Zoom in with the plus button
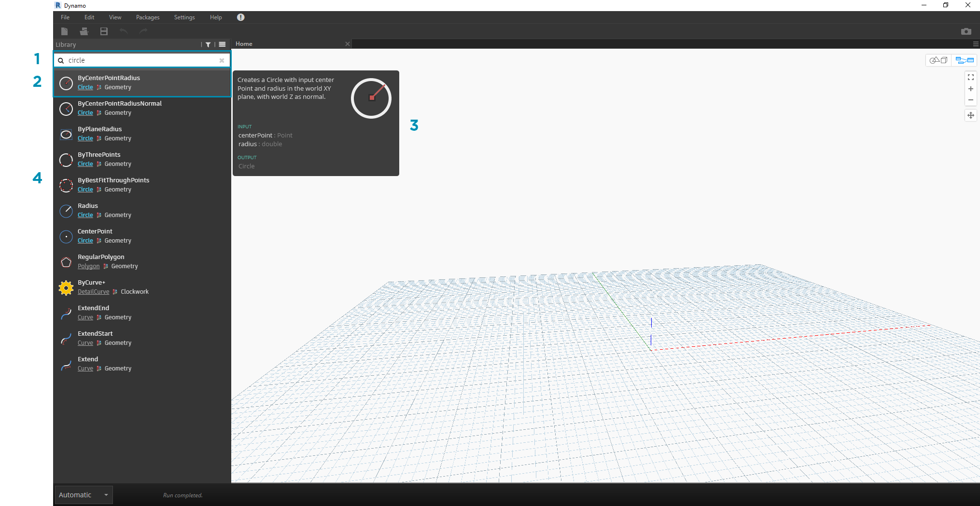This screenshot has width=980, height=506. pos(970,89)
